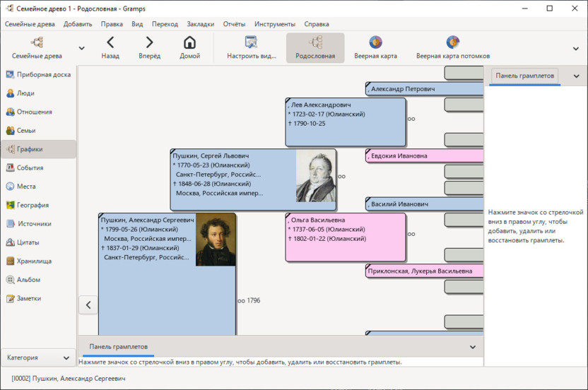Select the Ольга Васильевна person box
588x390 pixels.
pos(346,237)
